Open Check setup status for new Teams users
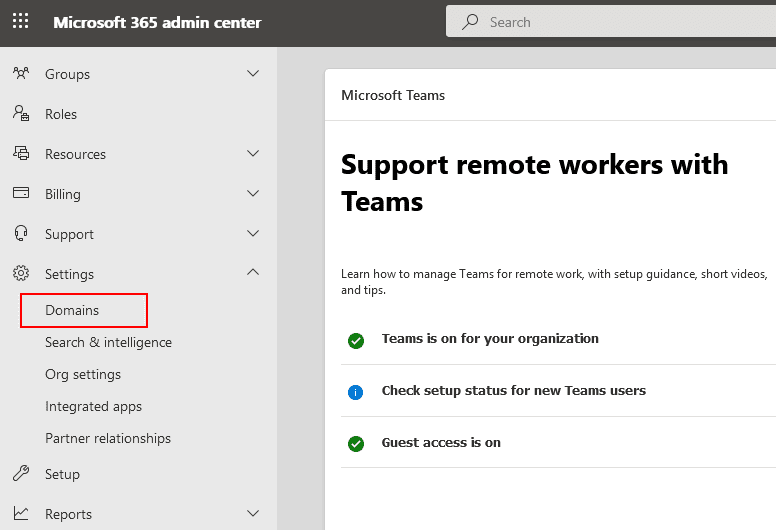776x530 pixels. click(x=513, y=391)
